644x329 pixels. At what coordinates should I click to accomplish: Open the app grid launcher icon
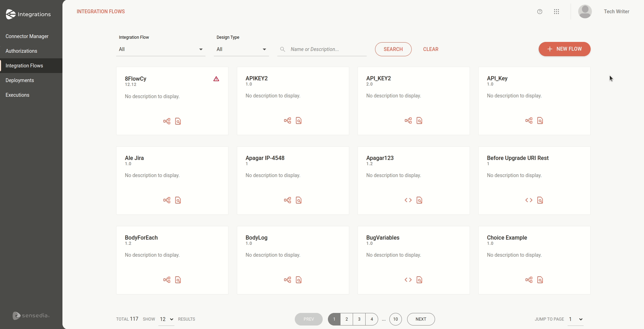(x=556, y=12)
